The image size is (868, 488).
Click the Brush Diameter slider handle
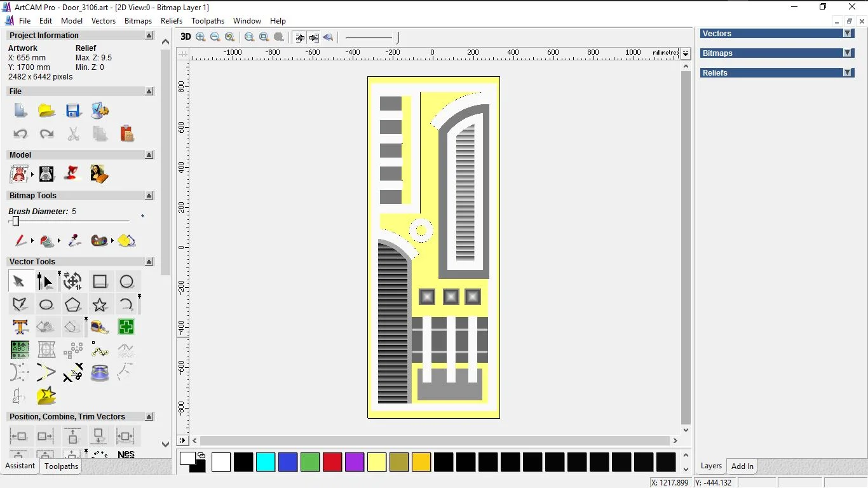[x=16, y=221]
